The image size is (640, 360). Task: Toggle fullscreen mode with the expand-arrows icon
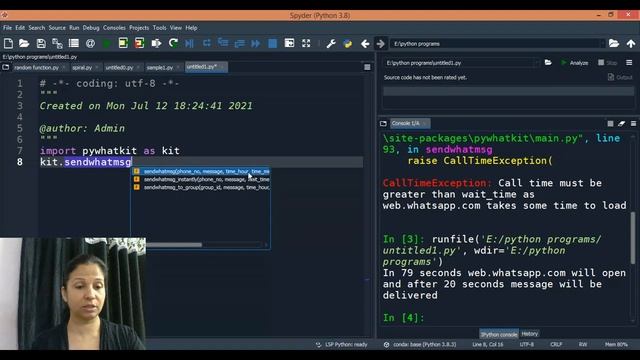tap(306, 43)
